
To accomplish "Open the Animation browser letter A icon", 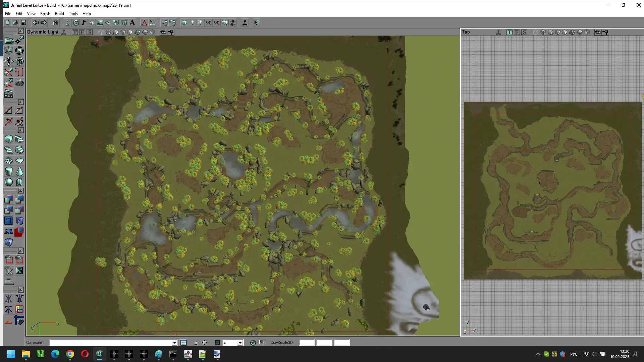I will pos(132,22).
